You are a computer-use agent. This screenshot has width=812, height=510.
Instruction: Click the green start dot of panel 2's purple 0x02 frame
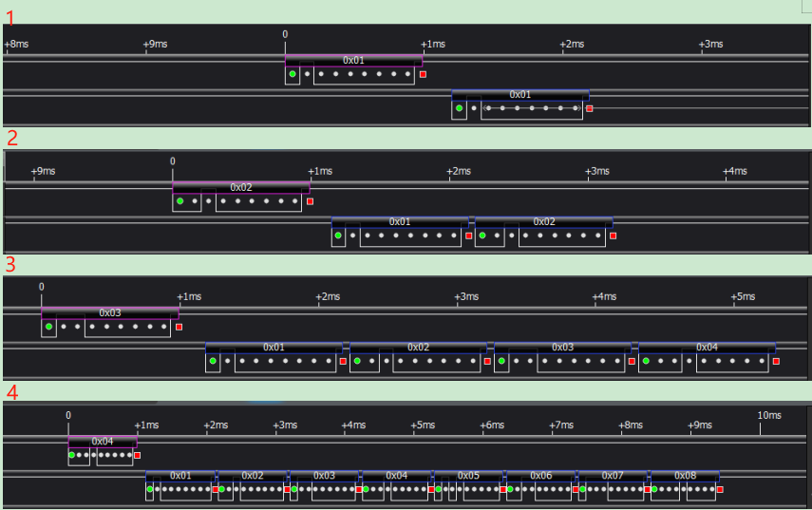179,201
